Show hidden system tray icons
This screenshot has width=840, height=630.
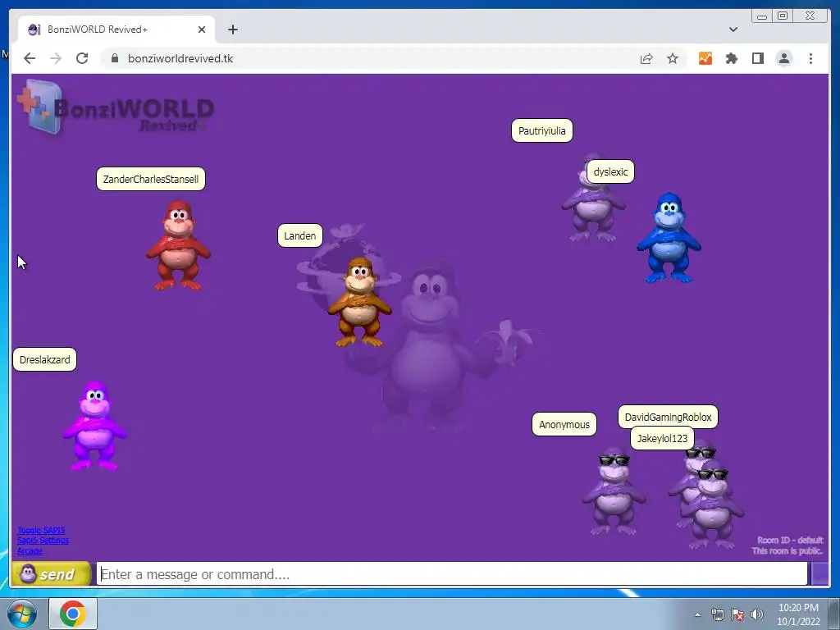point(697,614)
